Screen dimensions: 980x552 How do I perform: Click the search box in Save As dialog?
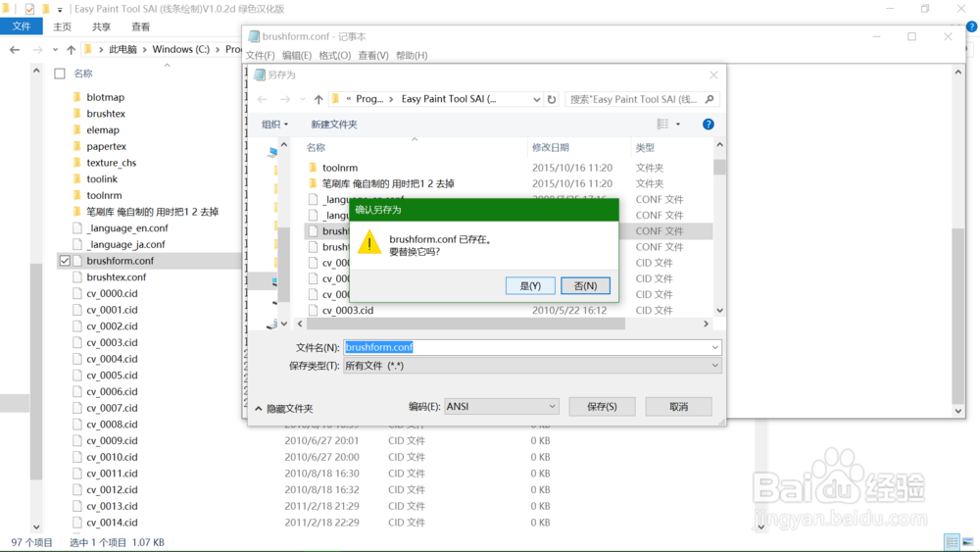pyautogui.click(x=635, y=99)
